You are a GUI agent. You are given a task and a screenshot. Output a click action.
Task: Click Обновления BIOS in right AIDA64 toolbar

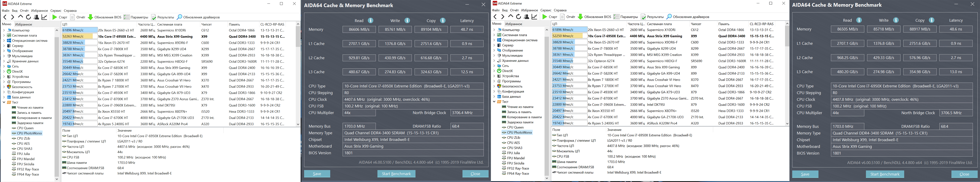[595, 17]
